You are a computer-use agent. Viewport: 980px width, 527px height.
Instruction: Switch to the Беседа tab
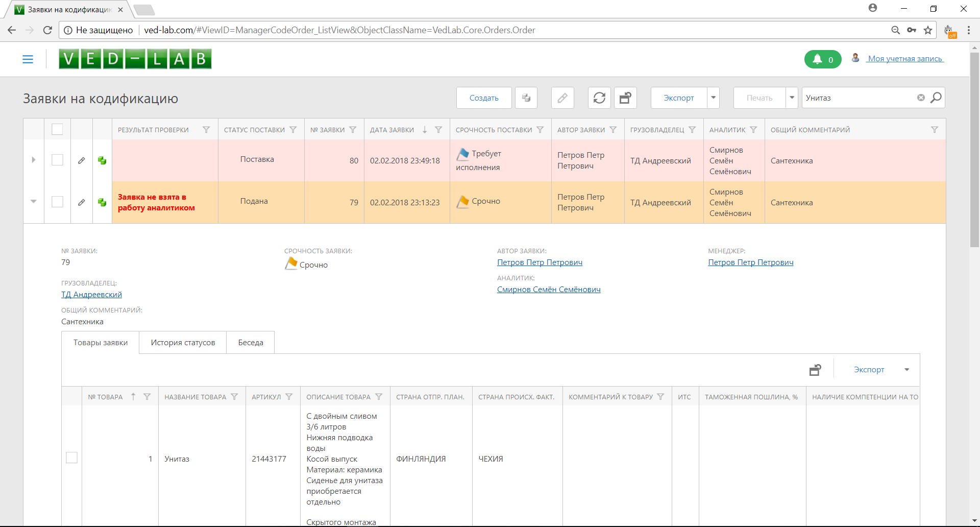[x=251, y=343]
